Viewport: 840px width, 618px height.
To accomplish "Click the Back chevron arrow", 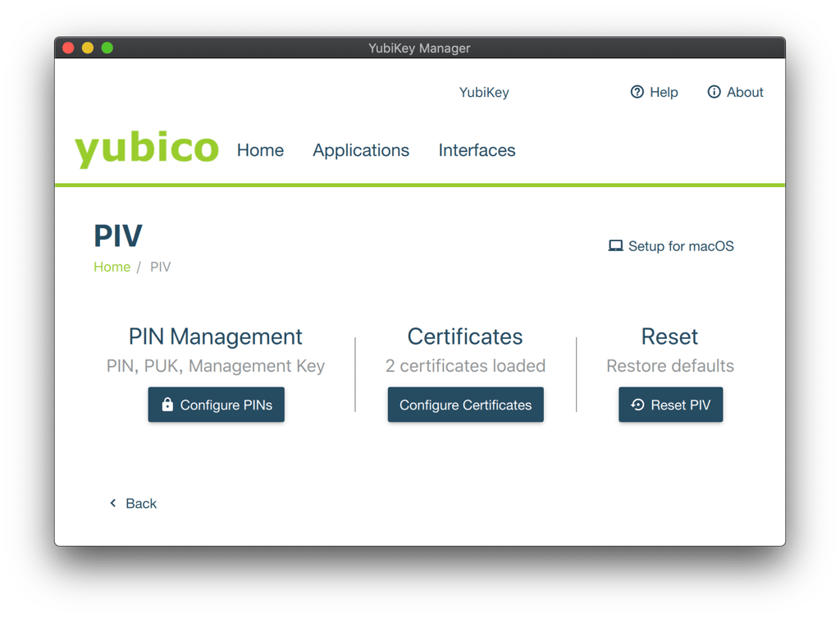I will 113,503.
